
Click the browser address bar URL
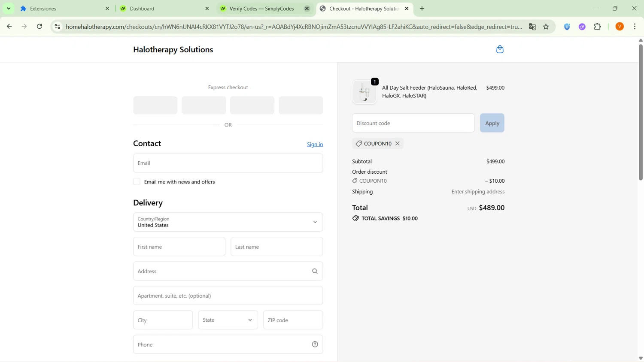tap(294, 27)
